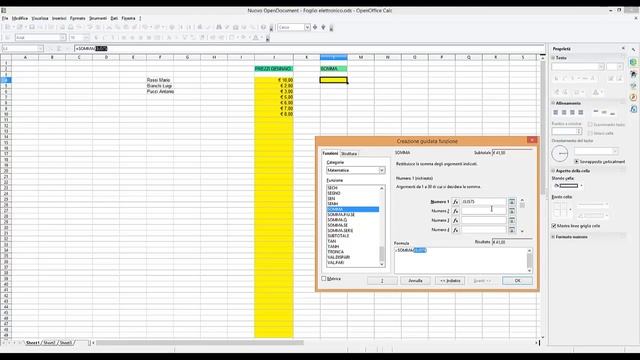Viewport: 640px width, 360px height.
Task: Open the File menu
Action: point(5,18)
